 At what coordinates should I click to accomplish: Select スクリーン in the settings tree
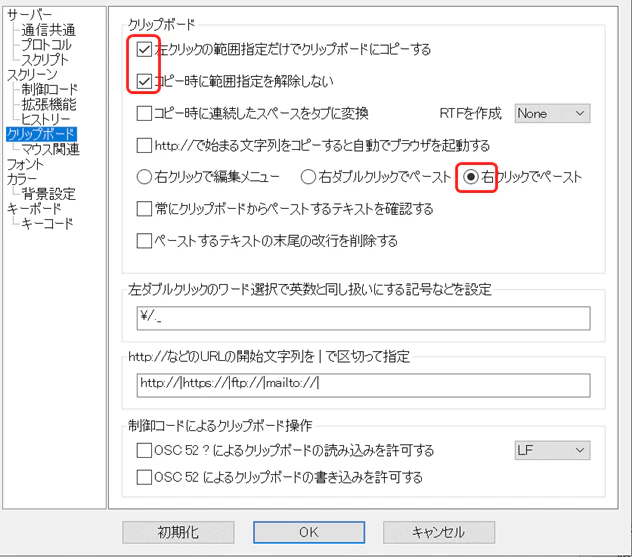(x=32, y=75)
